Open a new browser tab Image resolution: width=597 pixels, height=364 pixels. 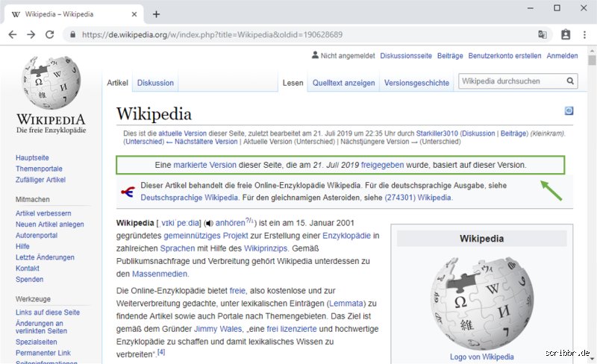click(156, 14)
